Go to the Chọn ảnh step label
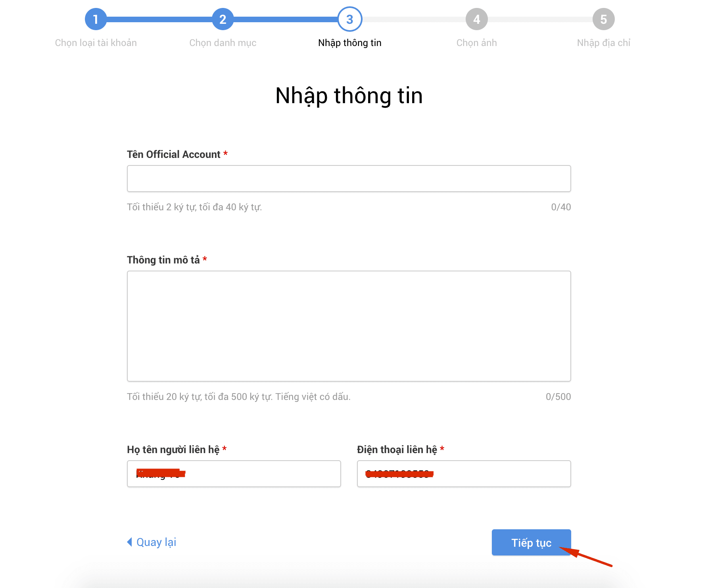Viewport: 710px width, 588px height. [476, 43]
